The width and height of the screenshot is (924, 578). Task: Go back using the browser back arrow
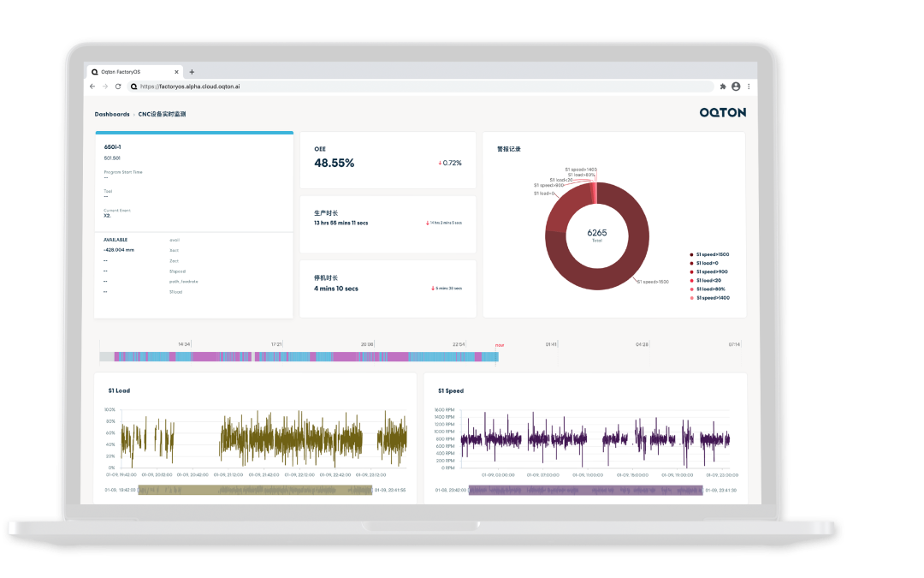point(92,86)
